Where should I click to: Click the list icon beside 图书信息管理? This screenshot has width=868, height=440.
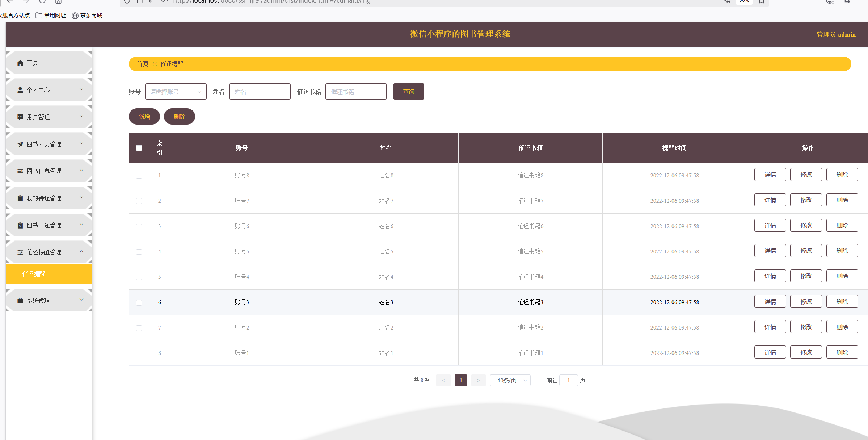click(x=20, y=171)
